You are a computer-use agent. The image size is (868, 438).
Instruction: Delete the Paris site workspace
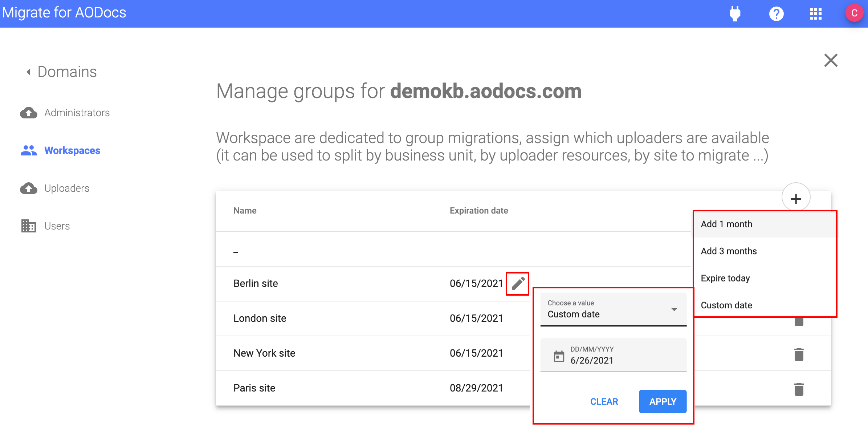click(799, 389)
